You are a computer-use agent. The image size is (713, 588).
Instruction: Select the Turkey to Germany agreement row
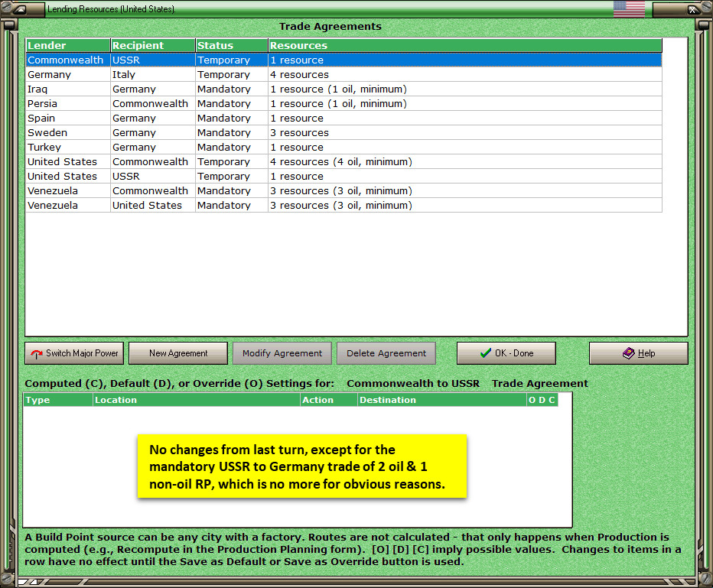343,148
